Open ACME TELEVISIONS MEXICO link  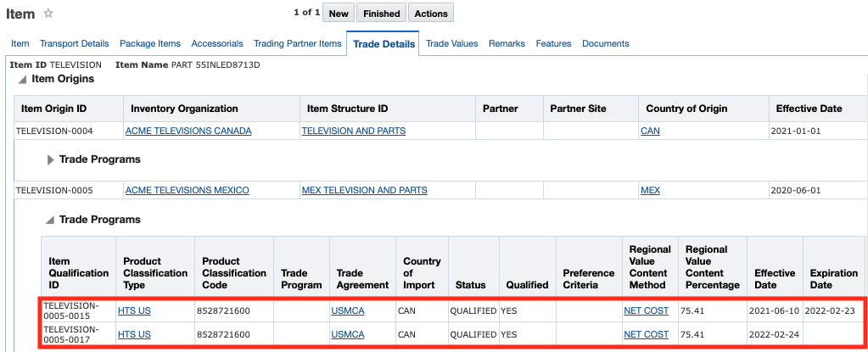188,191
